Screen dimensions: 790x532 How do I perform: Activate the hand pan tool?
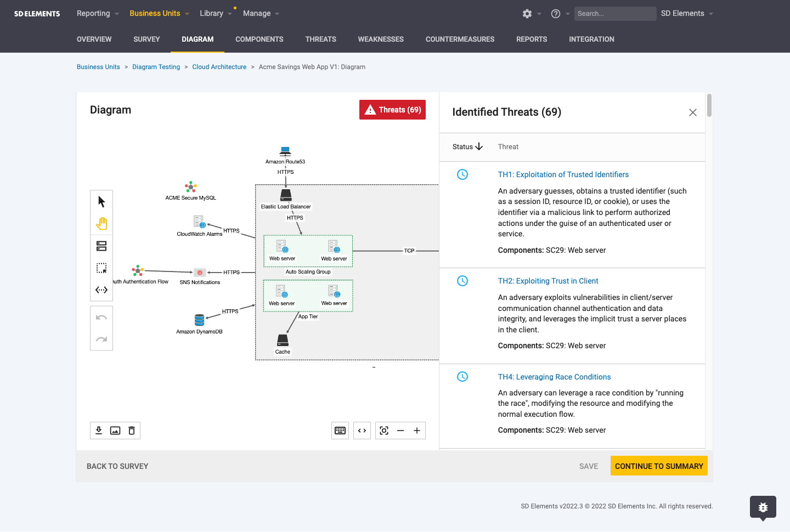pos(101,224)
